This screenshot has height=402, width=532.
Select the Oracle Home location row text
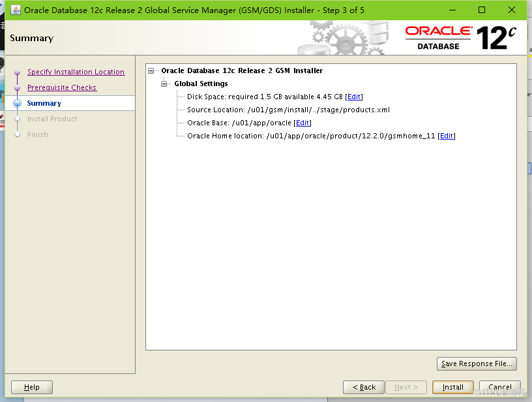pos(311,136)
